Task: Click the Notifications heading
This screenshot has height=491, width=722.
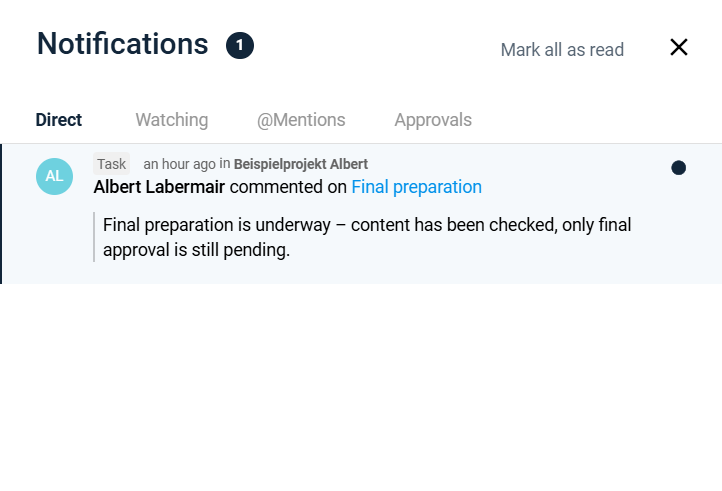Action: pyautogui.click(x=122, y=44)
